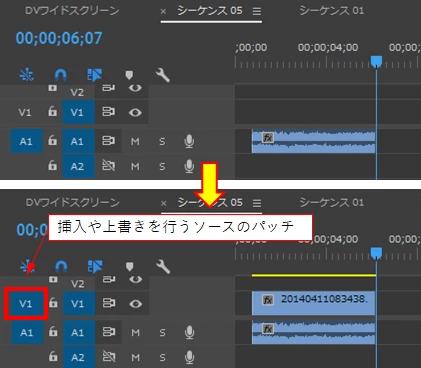
Task: Mute track A1 in upper timeline
Action: point(135,141)
